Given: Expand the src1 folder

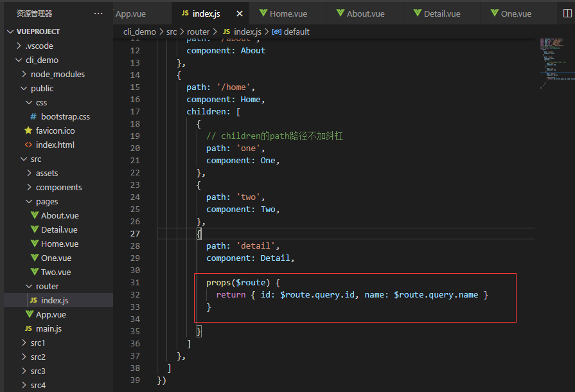Looking at the screenshot, I should pos(24,343).
